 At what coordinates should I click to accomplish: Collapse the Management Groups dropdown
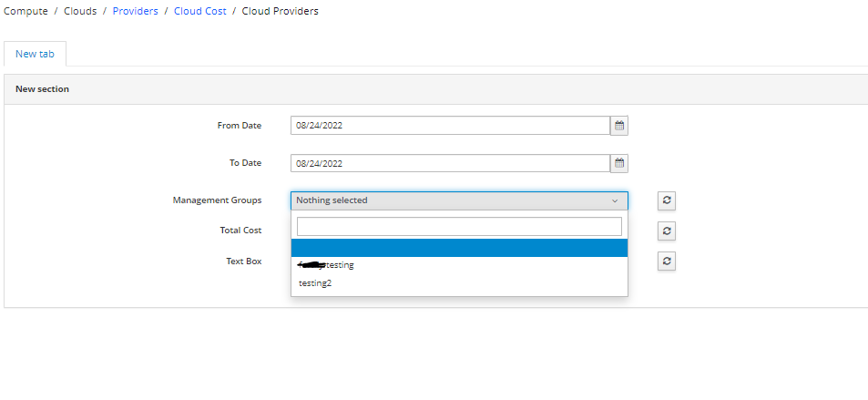point(459,200)
